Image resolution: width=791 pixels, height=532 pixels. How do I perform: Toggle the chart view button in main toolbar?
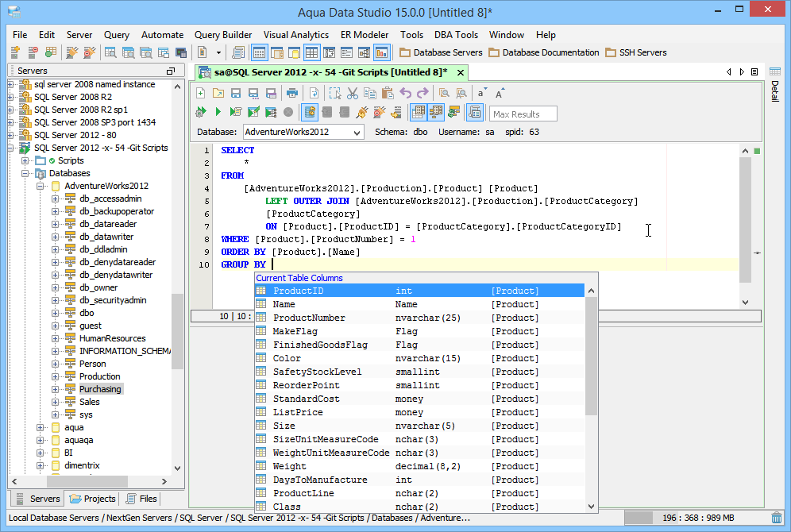pos(382,52)
